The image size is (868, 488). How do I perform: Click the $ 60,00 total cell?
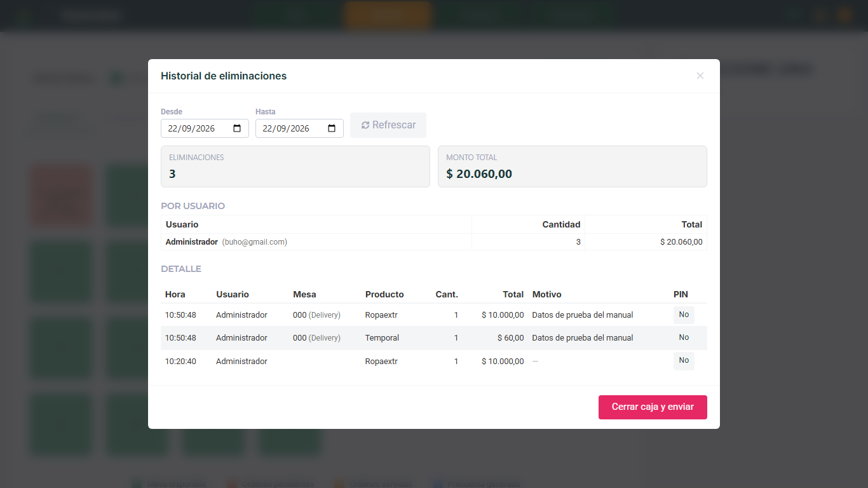(x=511, y=338)
